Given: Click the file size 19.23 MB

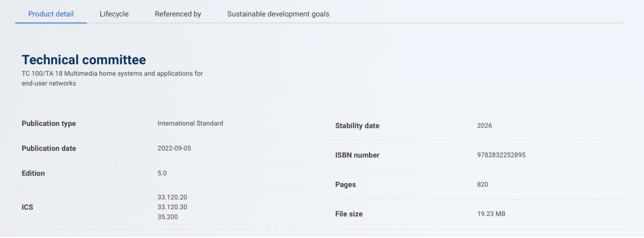Looking at the screenshot, I should [x=491, y=214].
